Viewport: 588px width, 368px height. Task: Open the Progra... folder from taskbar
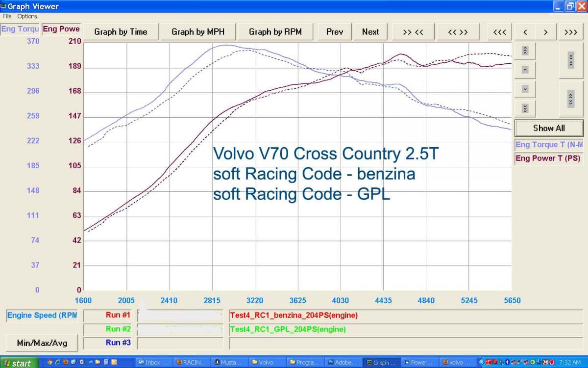(305, 363)
